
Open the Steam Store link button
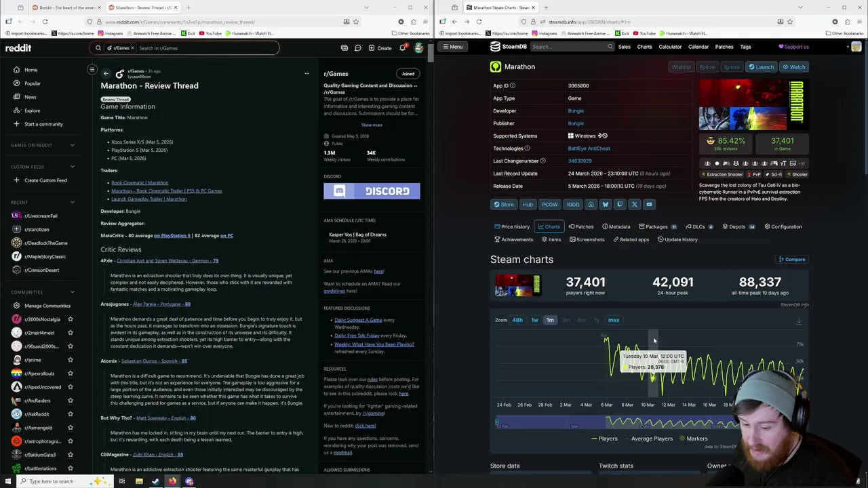[503, 204]
